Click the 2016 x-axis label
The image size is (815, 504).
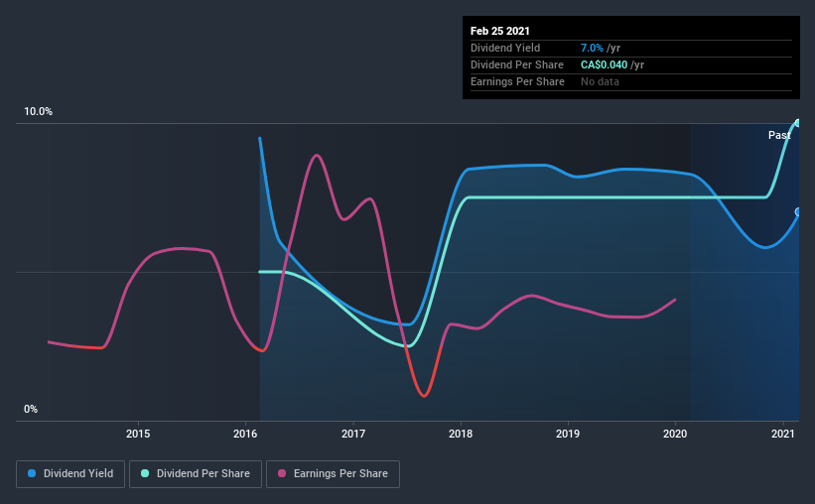click(245, 434)
